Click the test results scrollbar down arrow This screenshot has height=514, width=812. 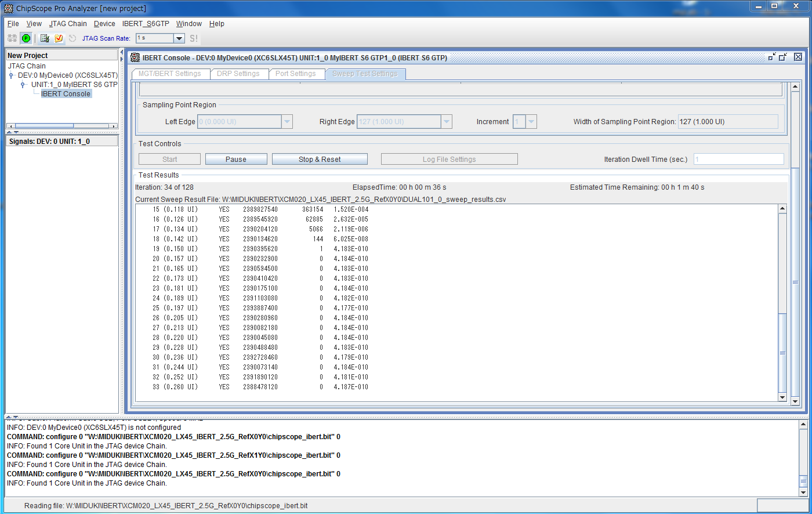[x=782, y=397]
